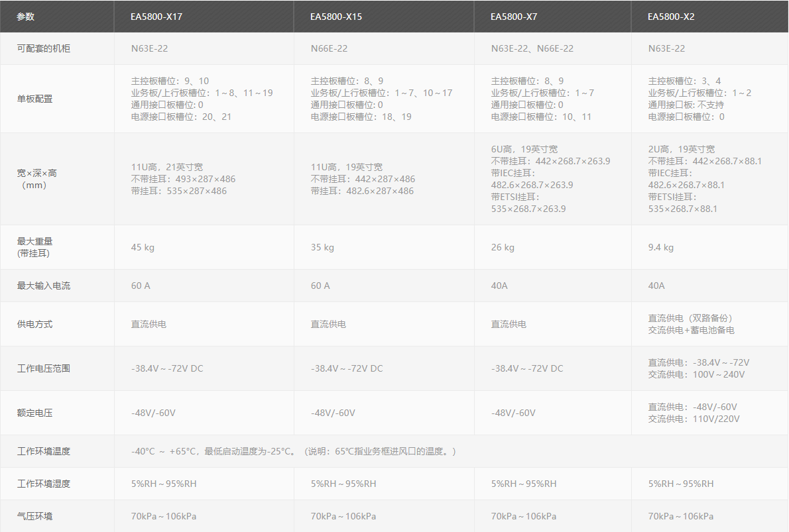
Task: Click the dimension '带挂耳：535×287×486'
Action: point(178,191)
